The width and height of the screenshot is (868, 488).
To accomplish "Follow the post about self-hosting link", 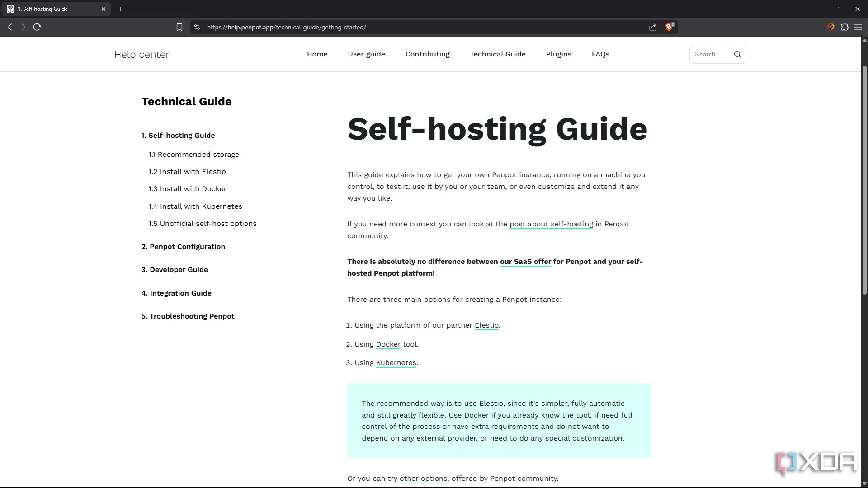I will point(551,224).
